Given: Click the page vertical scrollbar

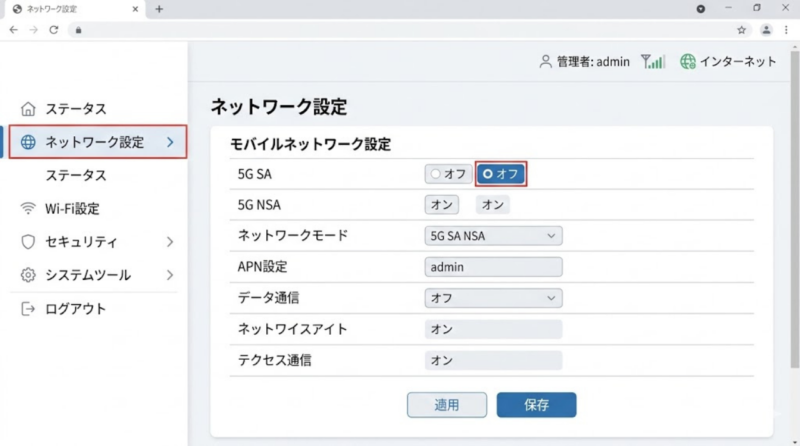Looking at the screenshot, I should pyautogui.click(x=795, y=209).
